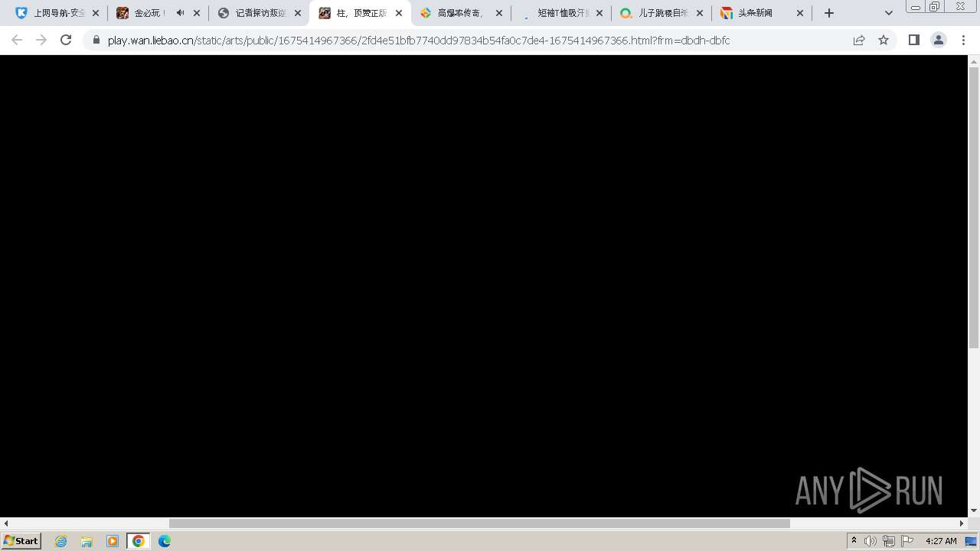The height and width of the screenshot is (551, 980).
Task: Click the show desktop button
Action: (x=971, y=541)
